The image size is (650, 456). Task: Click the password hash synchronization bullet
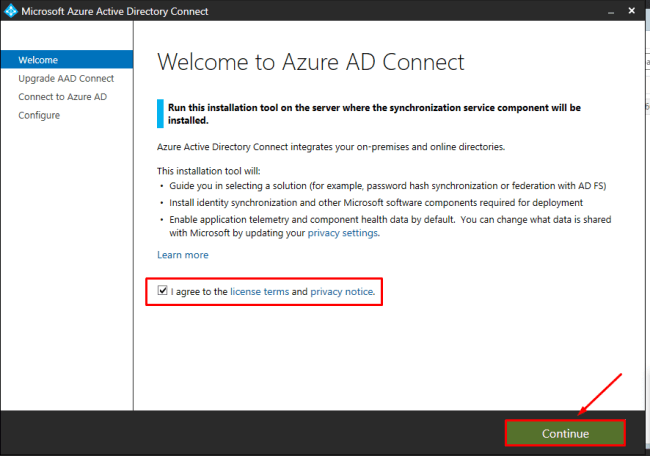[x=388, y=186]
